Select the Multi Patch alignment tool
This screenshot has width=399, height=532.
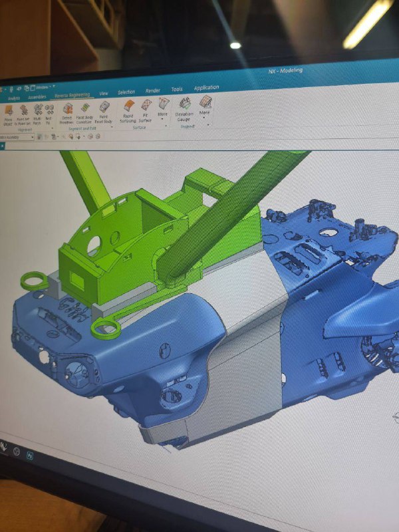pos(37,114)
